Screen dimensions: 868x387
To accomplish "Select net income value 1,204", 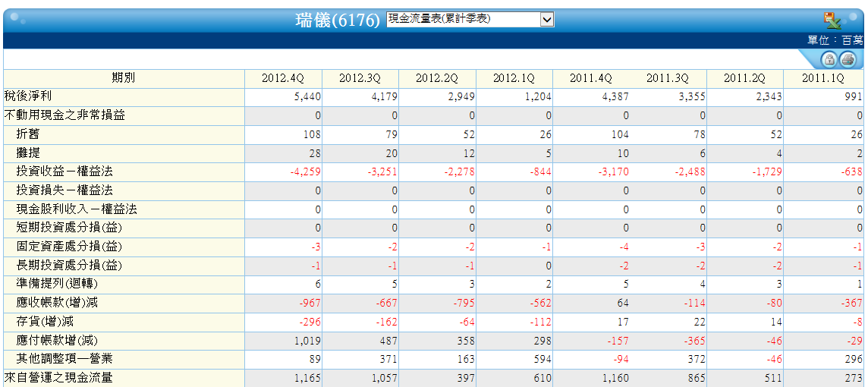I will [539, 97].
